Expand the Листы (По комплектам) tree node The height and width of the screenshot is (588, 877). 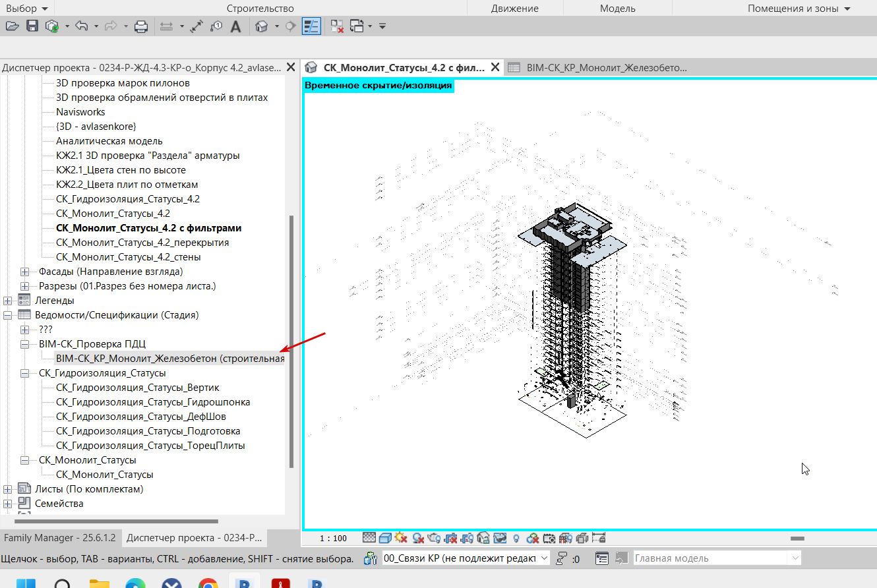(x=8, y=489)
